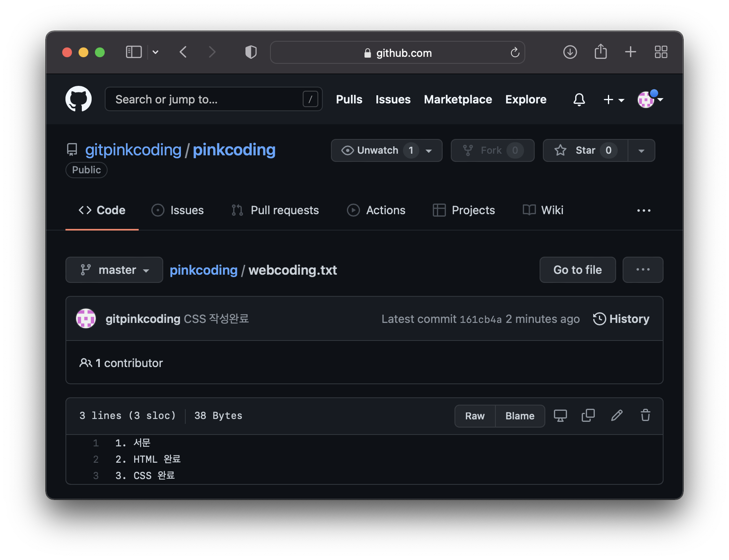
Task: Open a new tab with the plus icon
Action: pos(630,52)
